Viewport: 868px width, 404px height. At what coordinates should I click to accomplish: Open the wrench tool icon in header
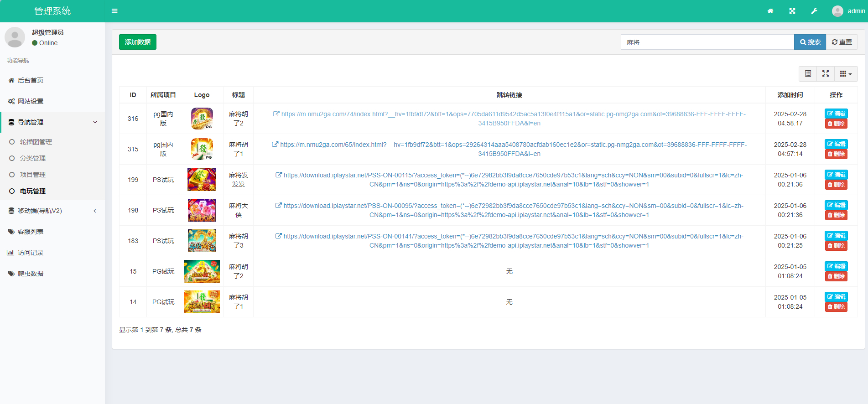pyautogui.click(x=814, y=11)
